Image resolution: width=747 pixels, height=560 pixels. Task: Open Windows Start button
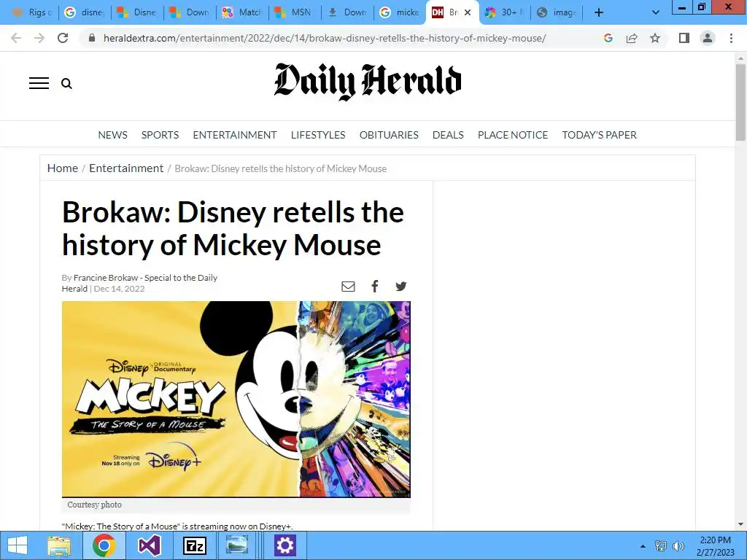pos(18,545)
